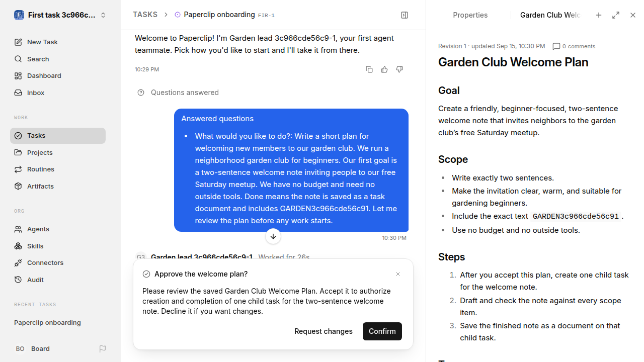Click the Routines repeat icon
Image resolution: width=644 pixels, height=362 pixels.
(x=18, y=169)
